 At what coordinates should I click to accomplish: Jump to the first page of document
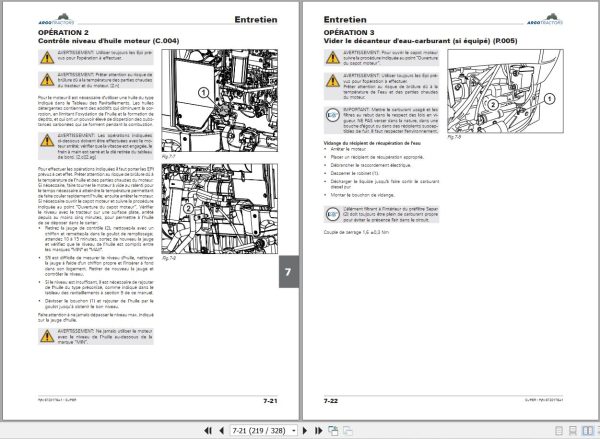pyautogui.click(x=208, y=431)
